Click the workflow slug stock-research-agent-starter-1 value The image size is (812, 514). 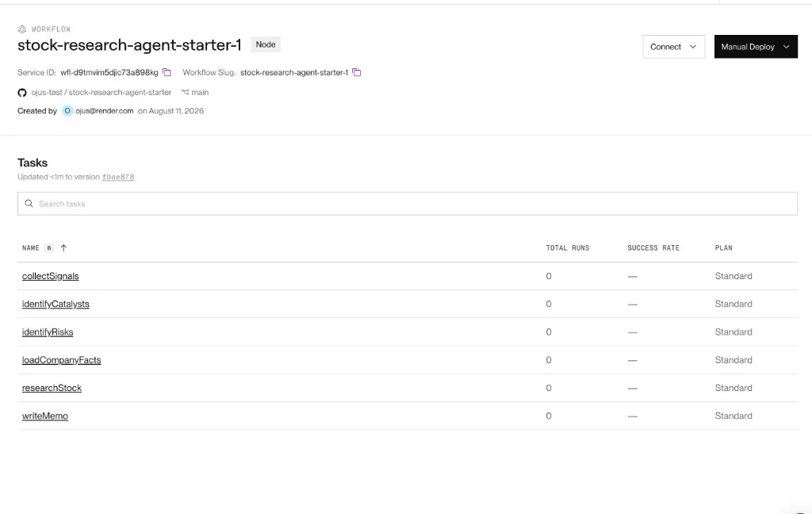tap(294, 72)
